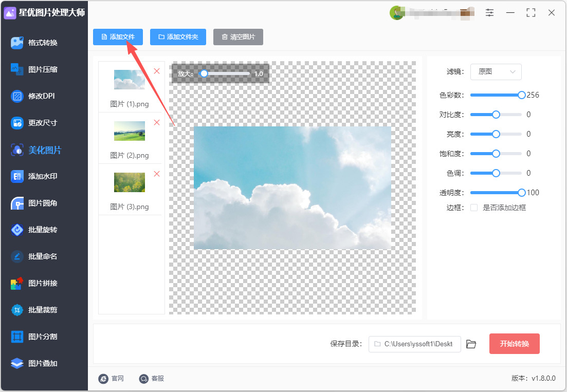Click the 保存目录 output path field
This screenshot has height=392, width=567.
415,344
